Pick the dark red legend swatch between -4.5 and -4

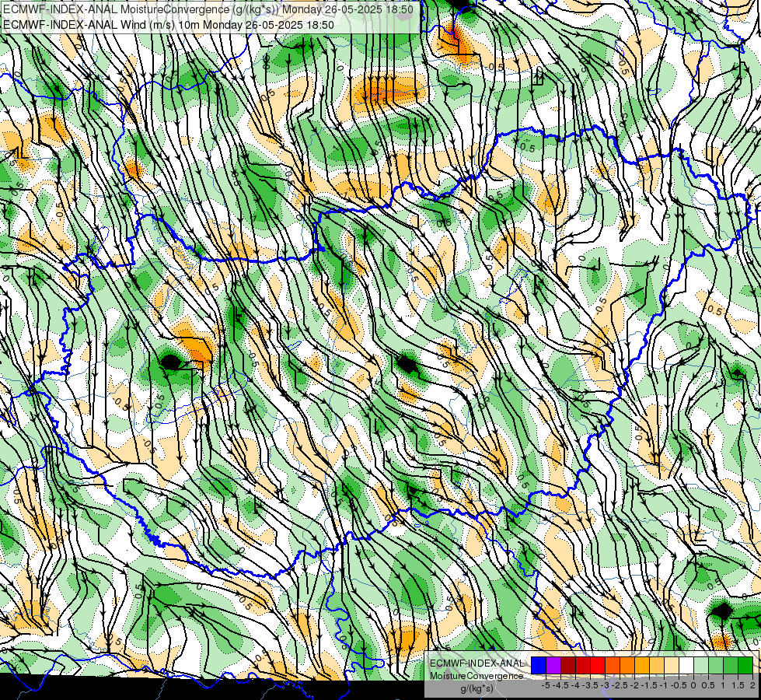point(568,666)
